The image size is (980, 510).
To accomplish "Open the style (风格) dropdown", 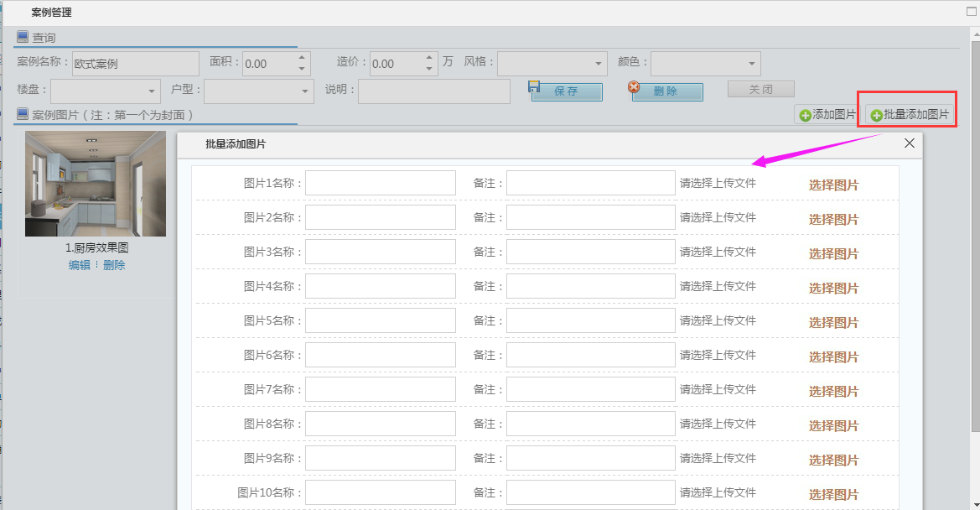I will click(x=599, y=64).
